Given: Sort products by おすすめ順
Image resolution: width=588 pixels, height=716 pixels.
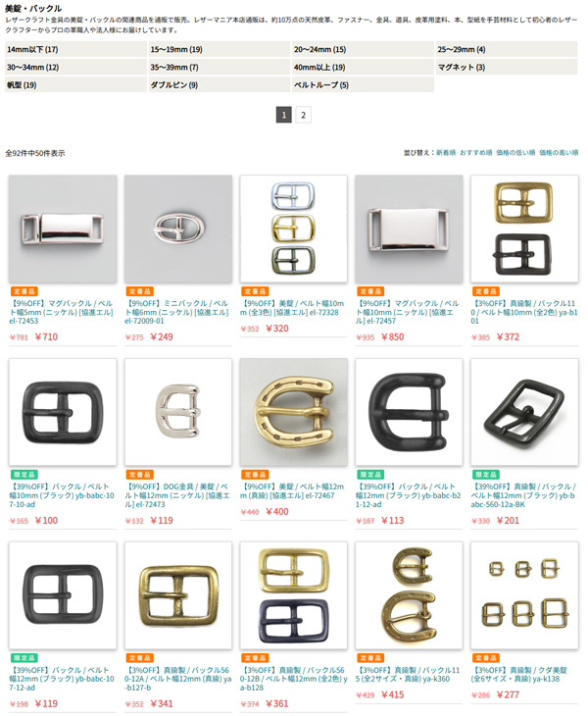Looking at the screenshot, I should click(475, 152).
